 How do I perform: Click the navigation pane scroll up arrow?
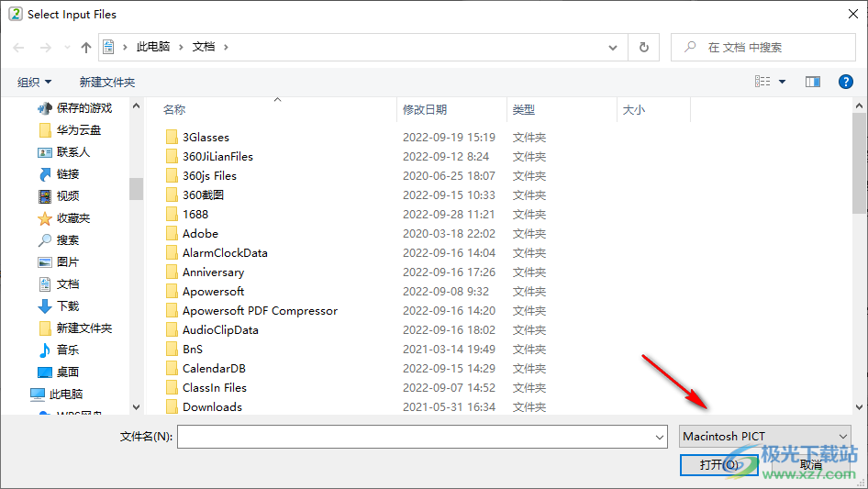tap(136, 106)
